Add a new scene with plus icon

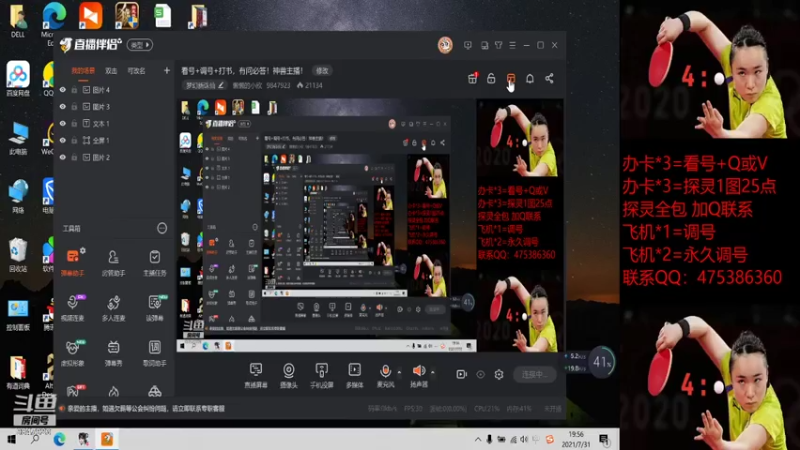point(166,70)
